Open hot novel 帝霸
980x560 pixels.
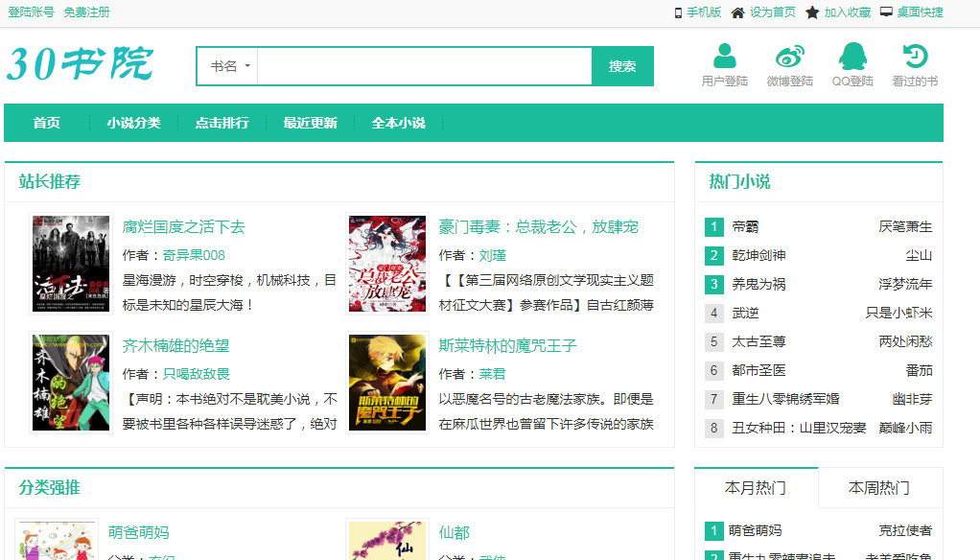(745, 227)
